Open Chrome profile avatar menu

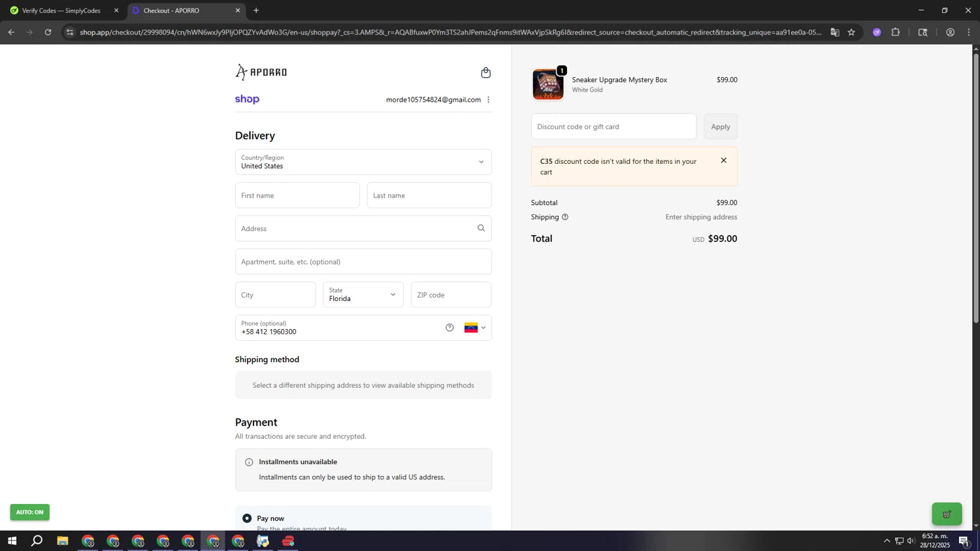point(950,32)
